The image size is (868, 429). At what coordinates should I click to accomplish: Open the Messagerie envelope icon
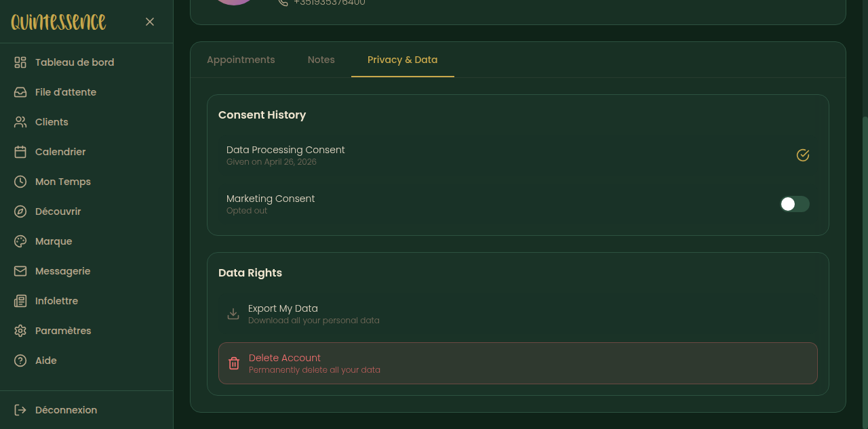[x=20, y=271]
